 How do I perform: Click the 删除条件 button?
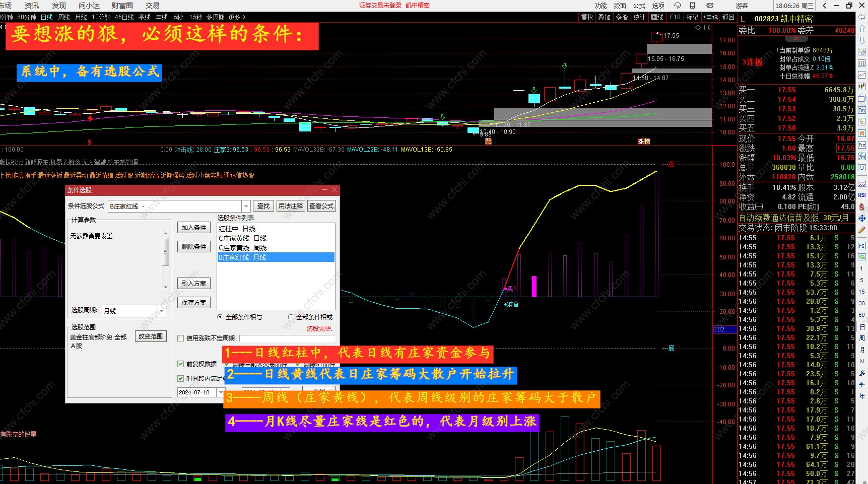(194, 247)
